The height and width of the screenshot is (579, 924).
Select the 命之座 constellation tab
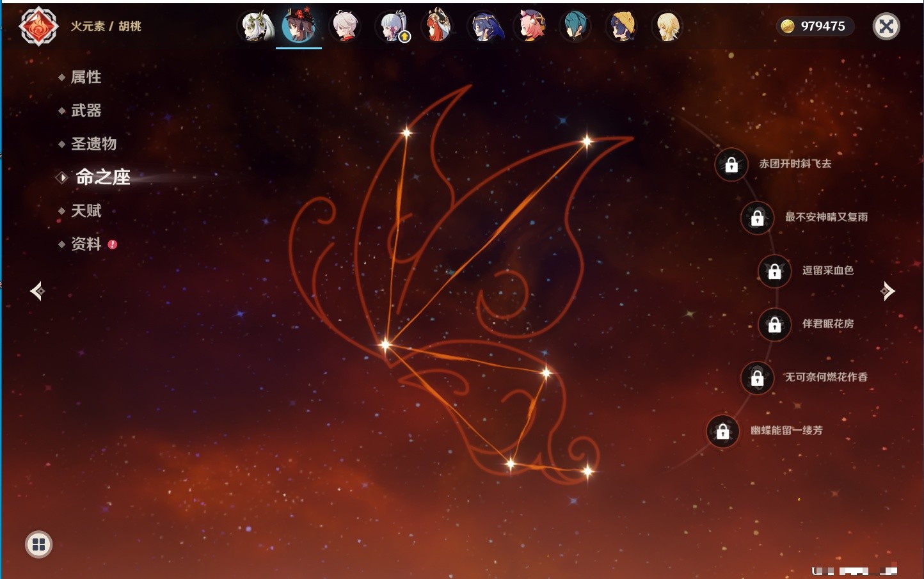102,177
